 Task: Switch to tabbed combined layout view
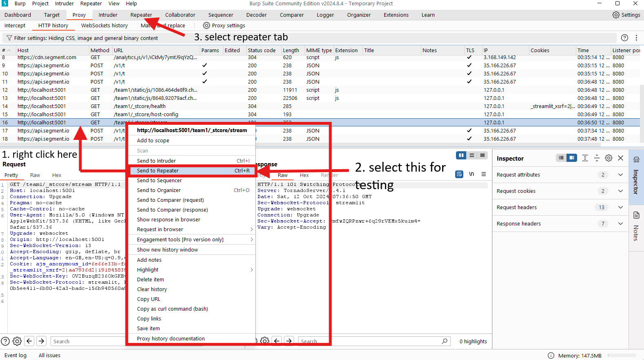point(482,155)
